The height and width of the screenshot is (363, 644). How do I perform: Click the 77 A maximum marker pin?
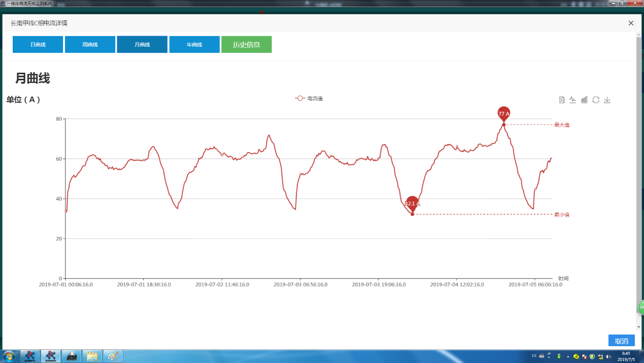pos(503,114)
